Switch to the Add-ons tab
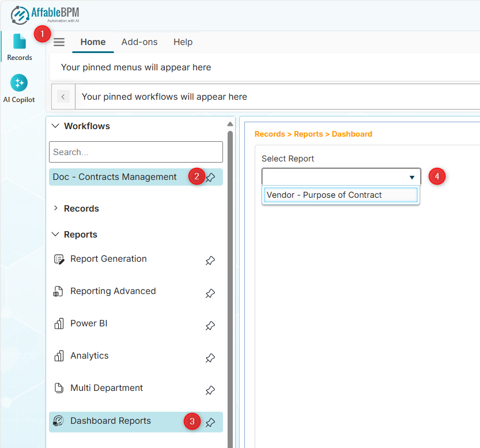480x448 pixels. tap(139, 42)
